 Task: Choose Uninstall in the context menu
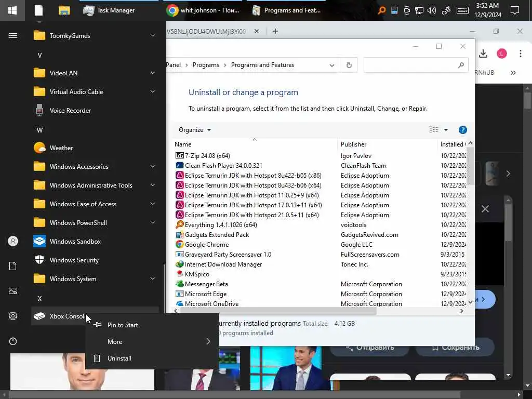click(152, 358)
